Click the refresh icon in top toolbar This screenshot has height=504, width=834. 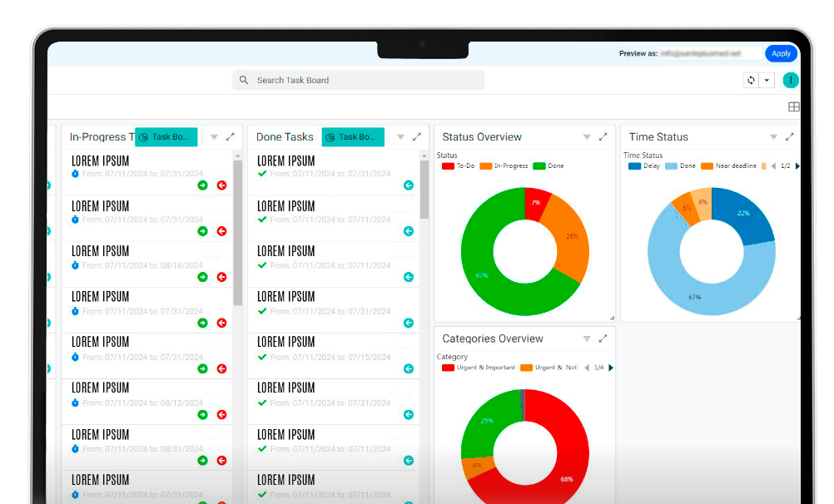click(x=751, y=80)
